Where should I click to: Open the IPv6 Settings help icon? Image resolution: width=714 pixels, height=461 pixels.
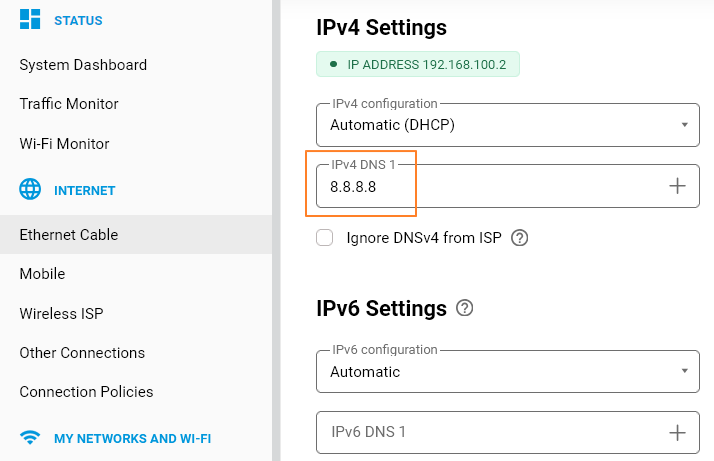[464, 308]
